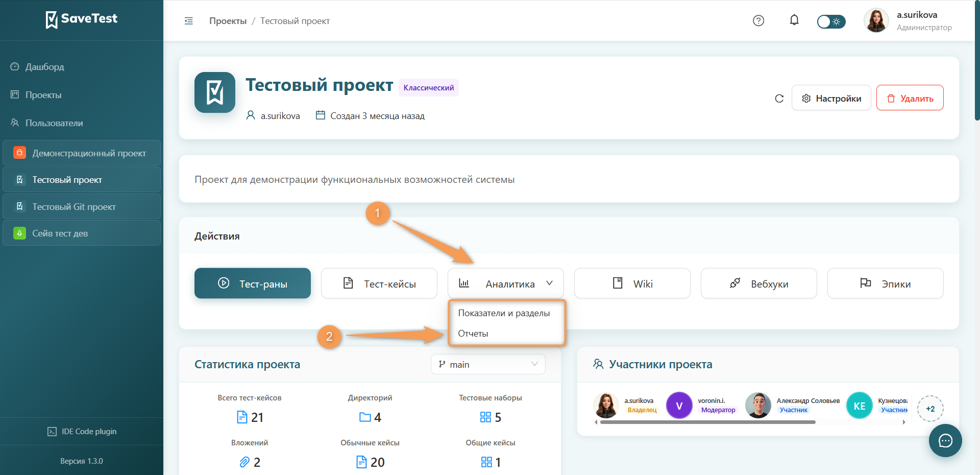Click the Версия 1.3.0 label
Screen dimensions: 980x475
(x=82, y=461)
